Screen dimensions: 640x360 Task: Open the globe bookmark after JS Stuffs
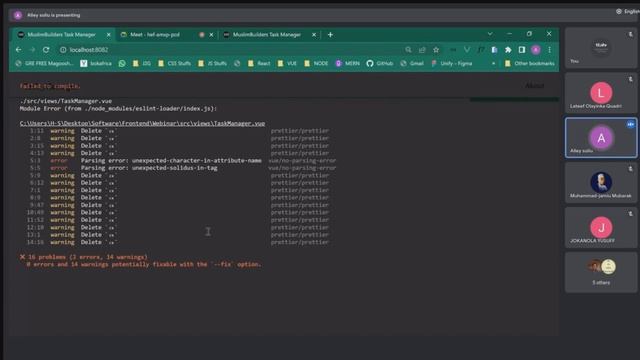click(237, 64)
